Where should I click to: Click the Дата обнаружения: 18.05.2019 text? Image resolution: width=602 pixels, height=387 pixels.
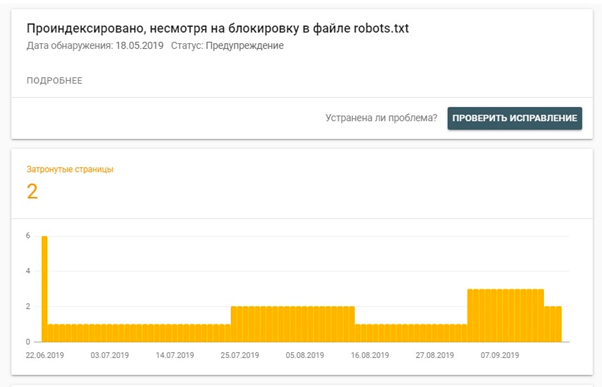[x=95, y=46]
